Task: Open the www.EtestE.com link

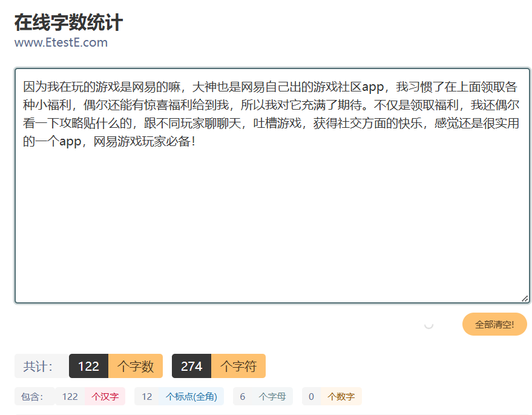Action: tap(61, 42)
